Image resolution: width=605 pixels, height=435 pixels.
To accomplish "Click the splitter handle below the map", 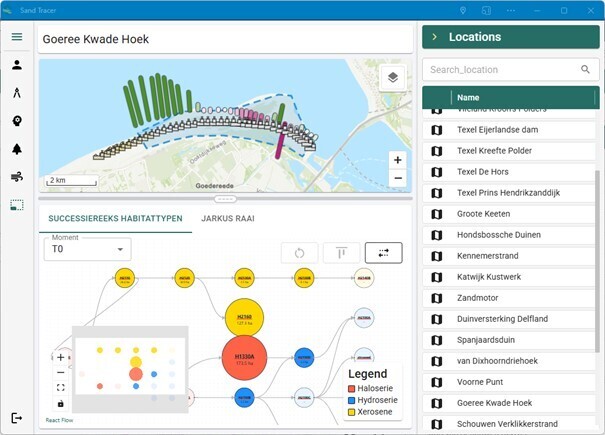I will coord(225,199).
